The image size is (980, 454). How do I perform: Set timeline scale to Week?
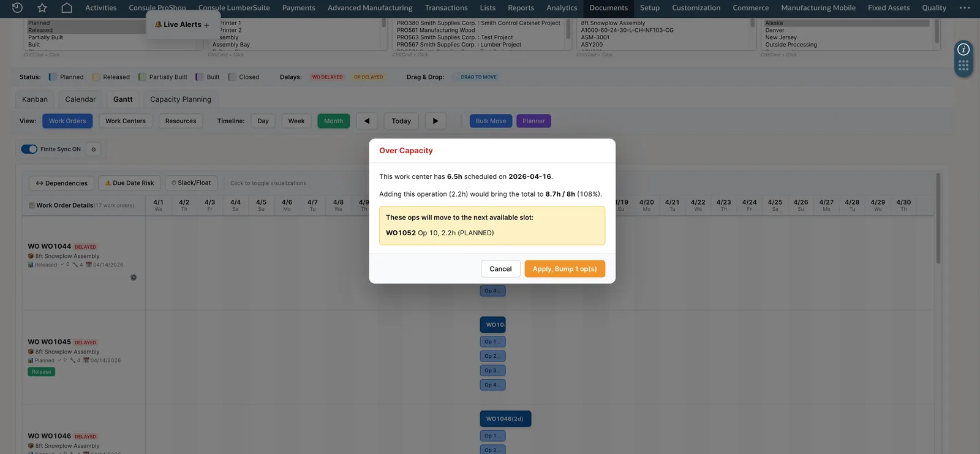(296, 121)
